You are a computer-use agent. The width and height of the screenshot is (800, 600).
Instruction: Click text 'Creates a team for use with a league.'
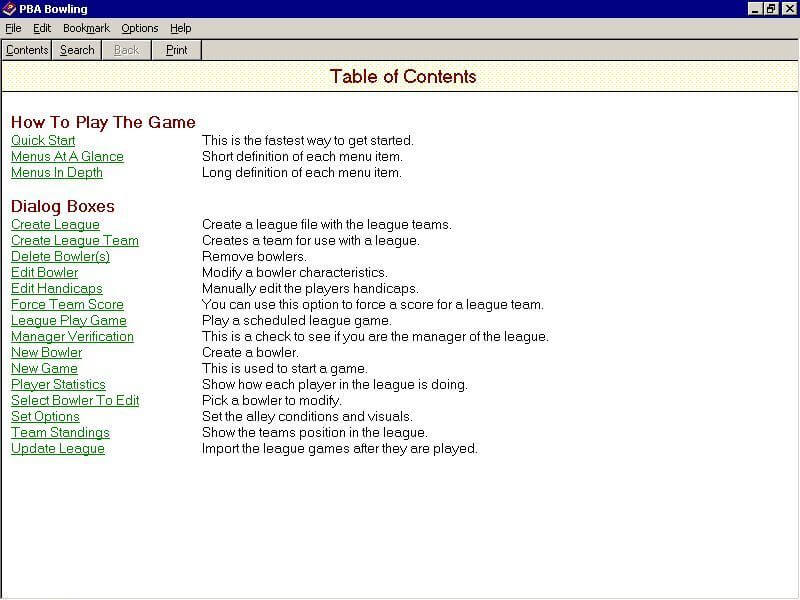coord(311,240)
